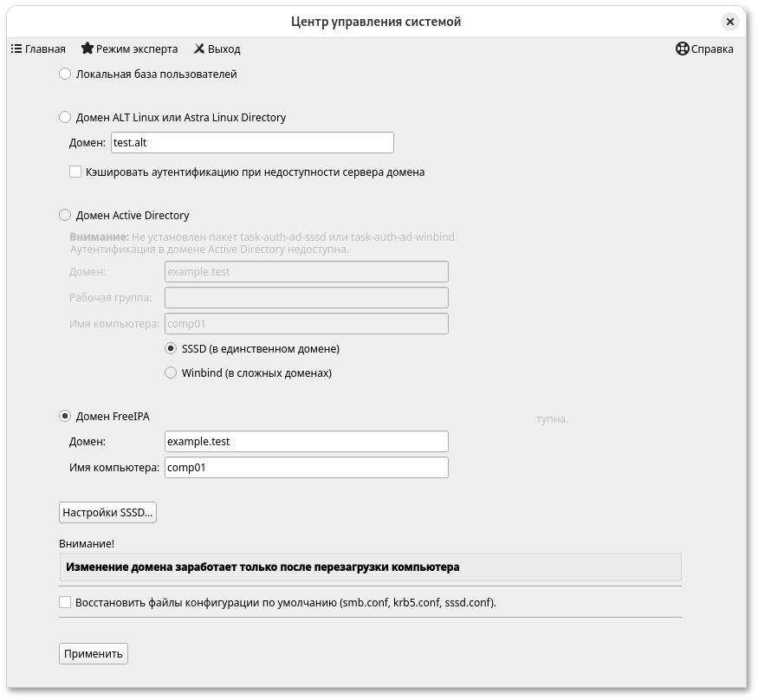Check Восстановить файлы конфигурации по умолчанию
758x700 pixels.
point(65,602)
